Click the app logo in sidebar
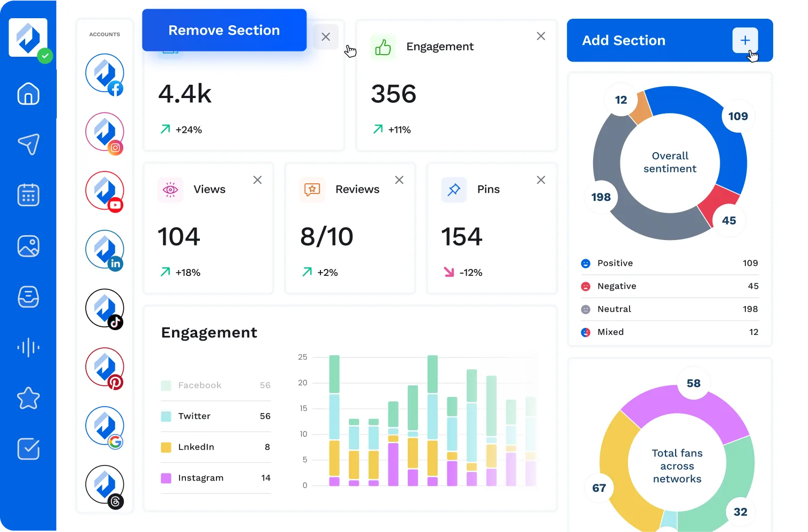Viewport: 808px width, 532px height. click(28, 38)
